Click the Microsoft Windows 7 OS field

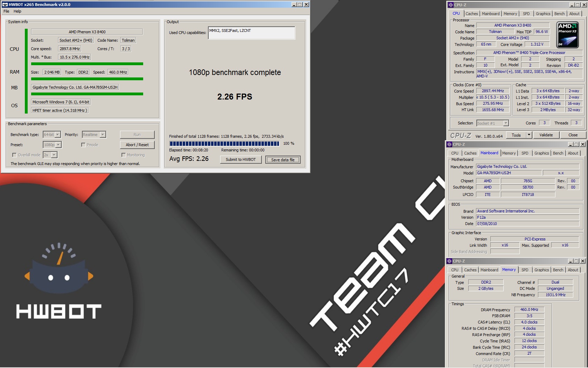(x=61, y=102)
